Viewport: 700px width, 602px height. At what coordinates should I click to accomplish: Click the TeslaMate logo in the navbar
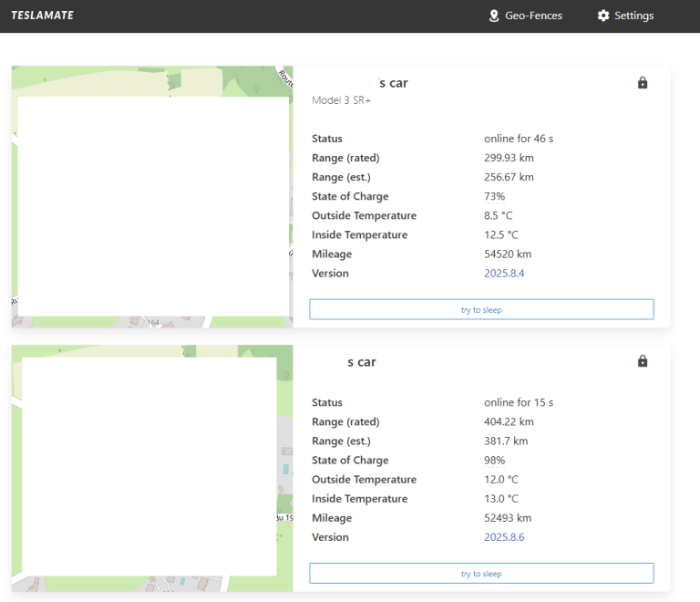43,16
